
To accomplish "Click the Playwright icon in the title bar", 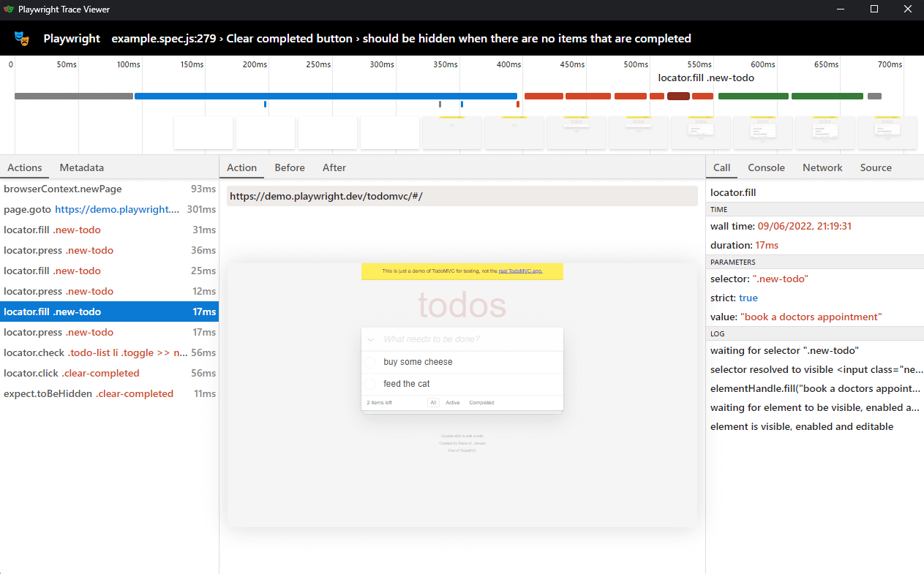I will pos(9,10).
